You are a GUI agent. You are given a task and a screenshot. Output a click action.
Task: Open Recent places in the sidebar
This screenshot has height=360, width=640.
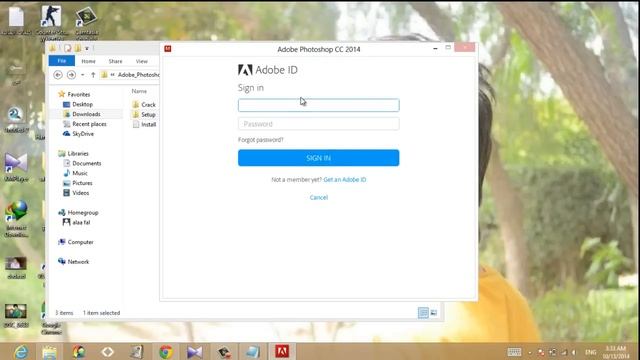coord(89,124)
